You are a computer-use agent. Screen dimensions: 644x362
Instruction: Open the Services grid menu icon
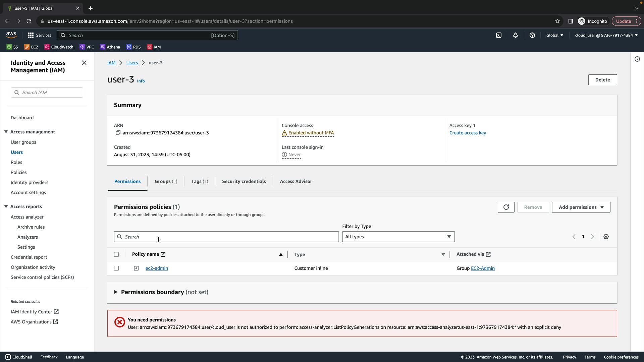pos(31,35)
